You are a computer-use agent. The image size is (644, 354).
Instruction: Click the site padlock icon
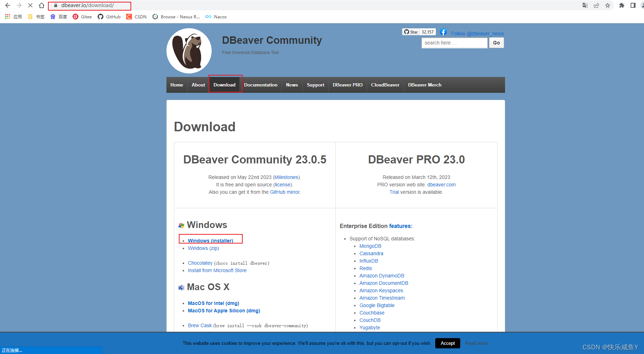pyautogui.click(x=55, y=5)
